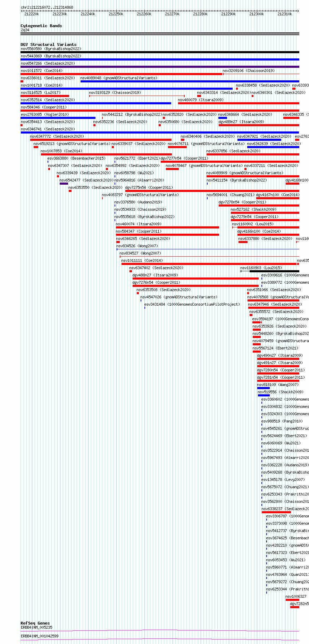Viewport: 309px width, 644px height.
Task: Select the nsv5443869 (ByrskaBishop2022) variant label
Action: click(x=51, y=56)
